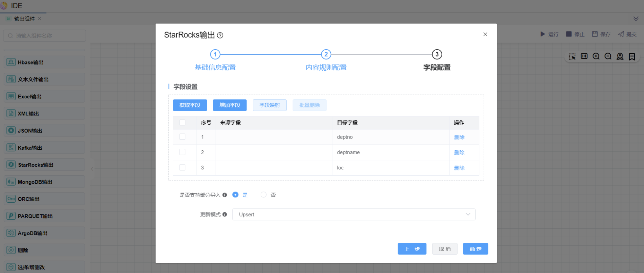Click the 获取字段 button

190,105
